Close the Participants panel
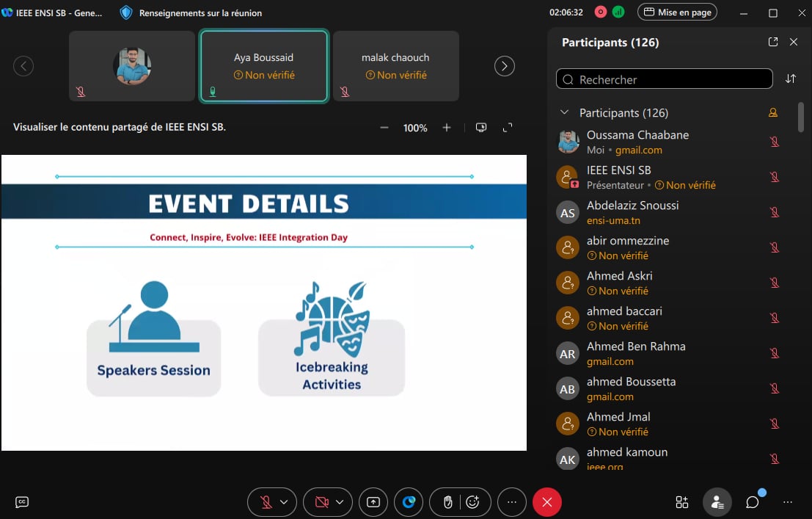This screenshot has height=519, width=812. pyautogui.click(x=794, y=42)
